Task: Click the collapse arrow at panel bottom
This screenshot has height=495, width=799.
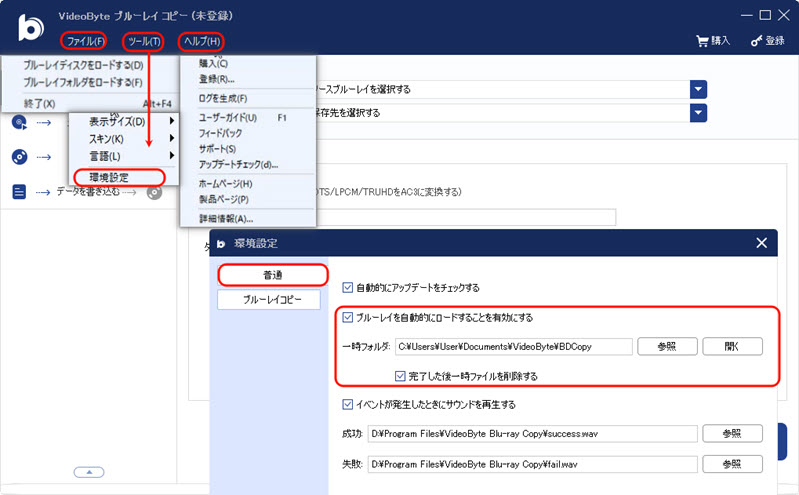Action: 89,473
